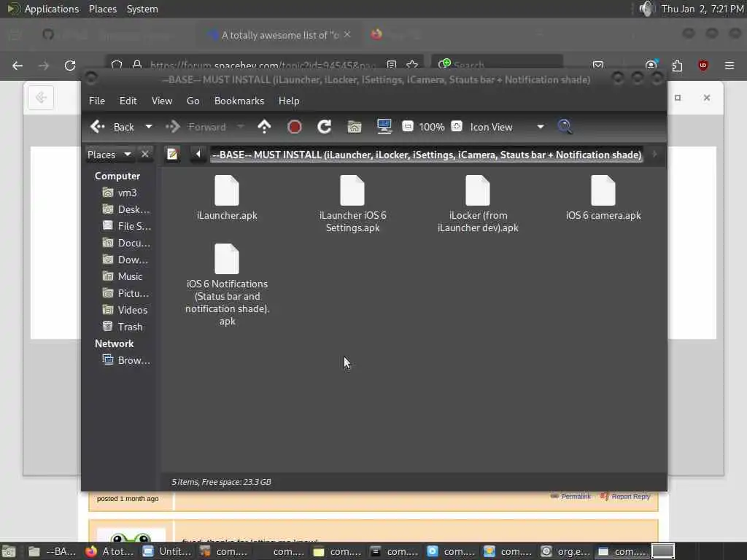Viewport: 747px width, 560px height.
Task: Open the Bookmarks menu
Action: [x=239, y=101]
